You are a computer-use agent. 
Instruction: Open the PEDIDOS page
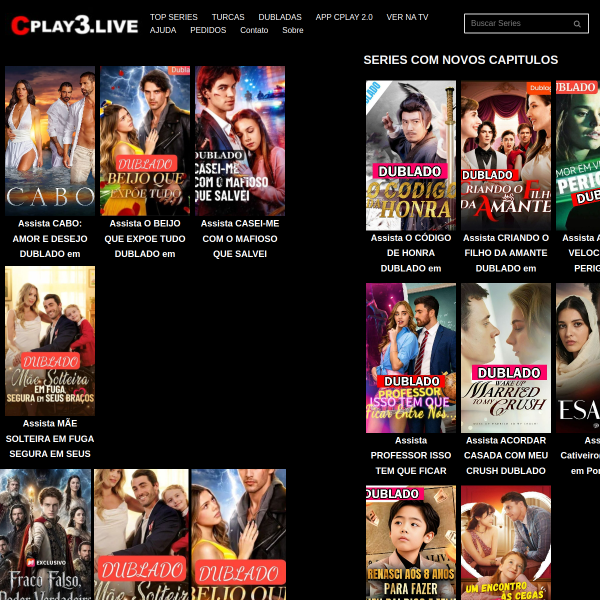tap(208, 30)
